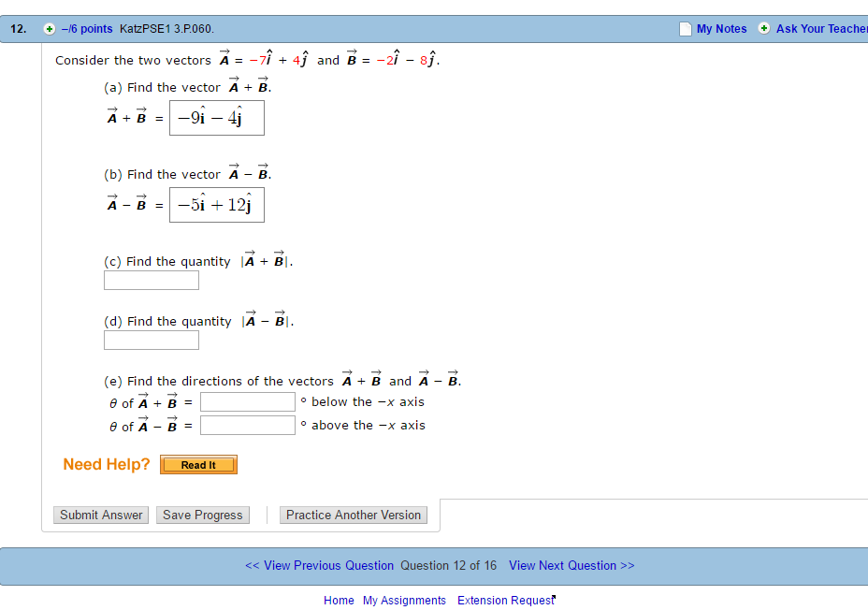Click the plus icon beside "-/6 points"
Viewport: 868px width, 610px height.
(x=49, y=29)
